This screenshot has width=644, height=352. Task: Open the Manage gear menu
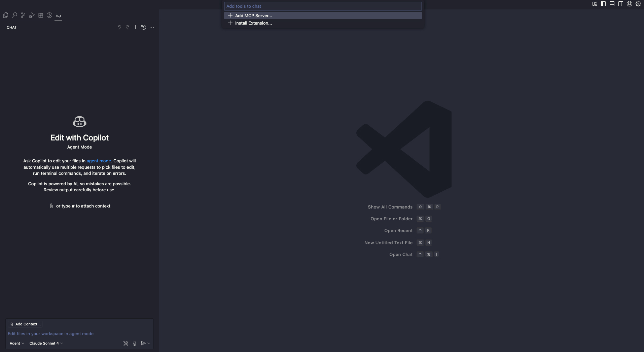click(638, 4)
